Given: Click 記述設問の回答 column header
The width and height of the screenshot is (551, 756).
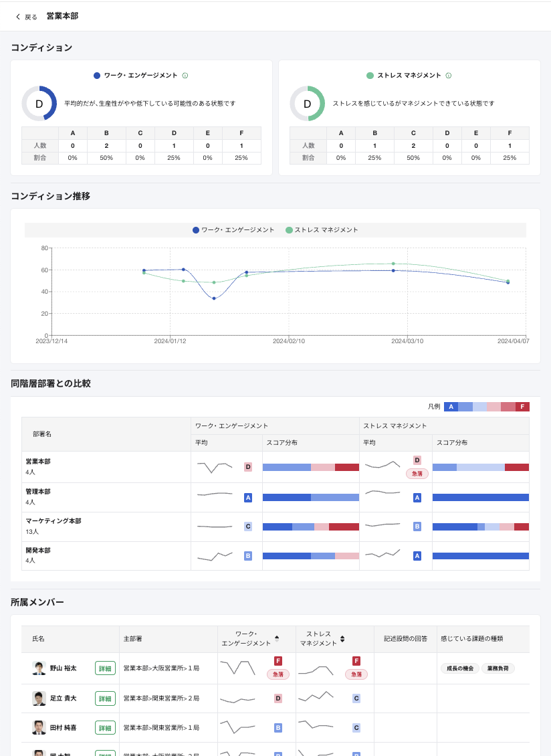Looking at the screenshot, I should point(405,639).
